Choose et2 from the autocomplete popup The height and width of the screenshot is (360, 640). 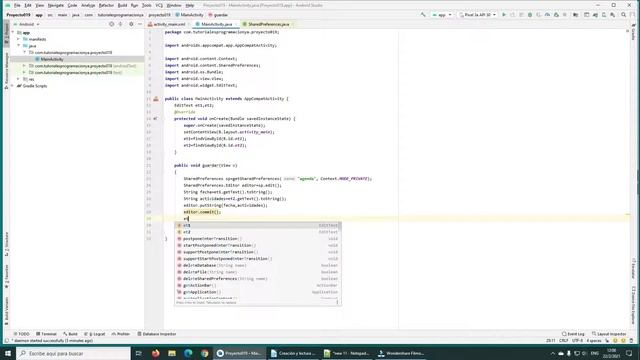click(258, 232)
